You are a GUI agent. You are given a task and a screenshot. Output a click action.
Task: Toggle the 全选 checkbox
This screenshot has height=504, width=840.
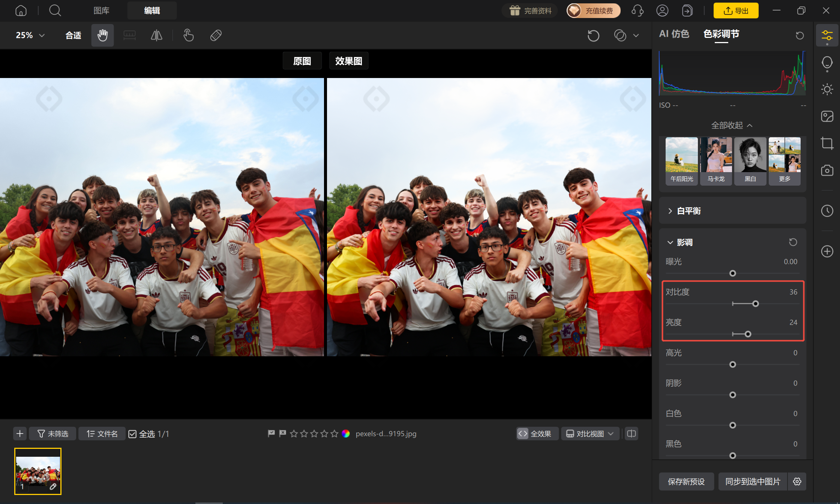coord(132,434)
